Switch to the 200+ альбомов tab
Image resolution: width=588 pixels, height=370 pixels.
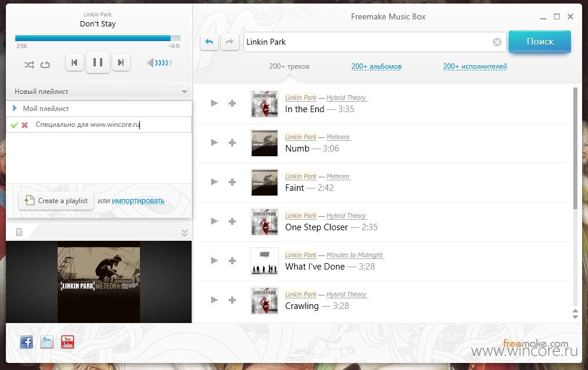coord(376,66)
